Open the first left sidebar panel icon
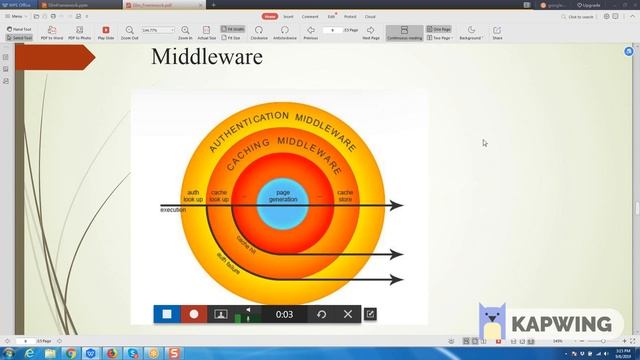 point(6,58)
